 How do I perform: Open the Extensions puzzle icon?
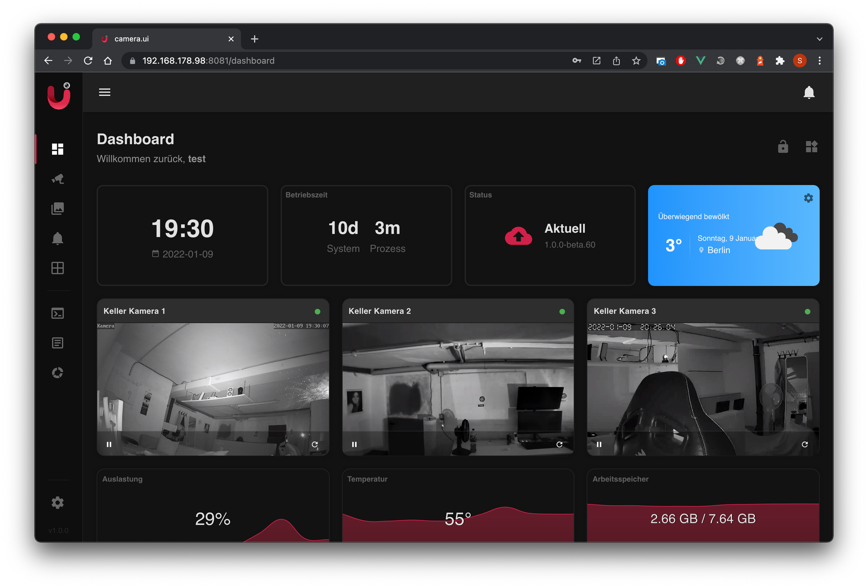click(x=779, y=60)
